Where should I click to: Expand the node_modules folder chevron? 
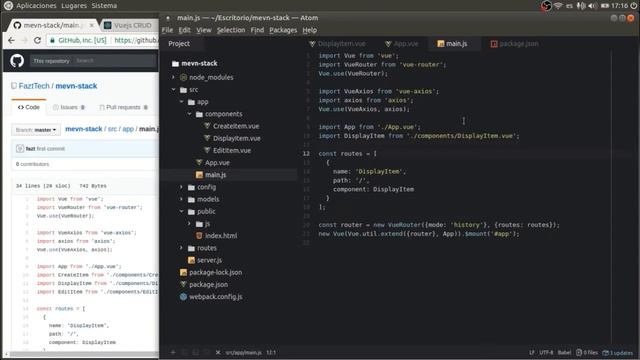173,77
